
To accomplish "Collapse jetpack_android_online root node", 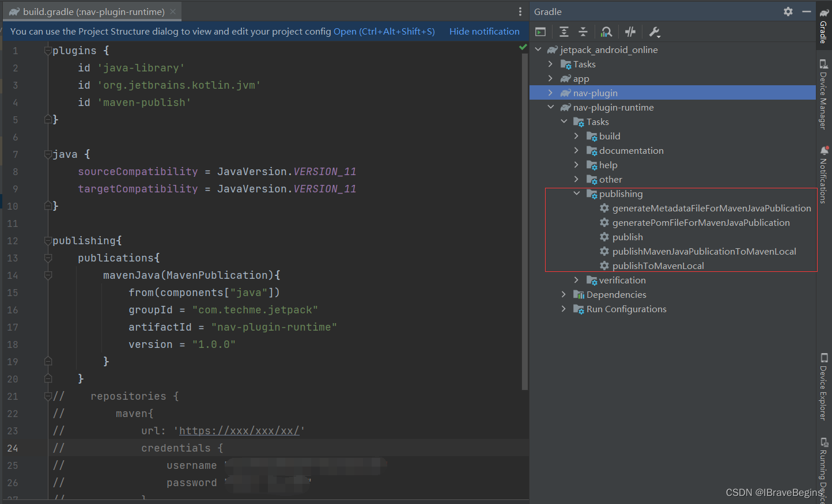I will [x=538, y=50].
